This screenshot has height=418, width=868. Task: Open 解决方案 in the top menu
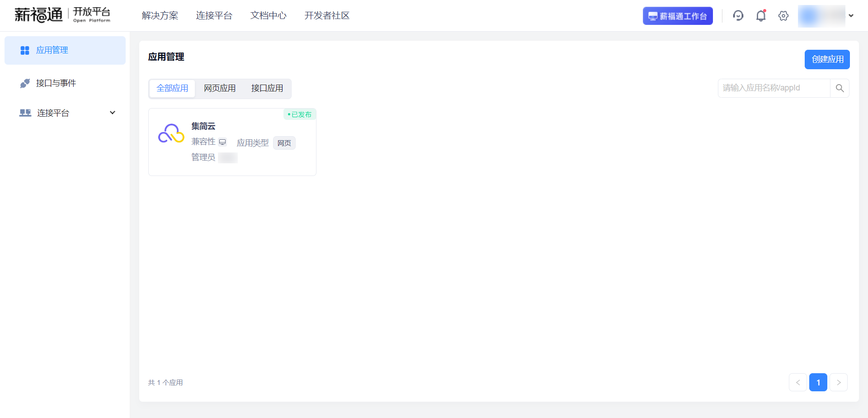160,16
